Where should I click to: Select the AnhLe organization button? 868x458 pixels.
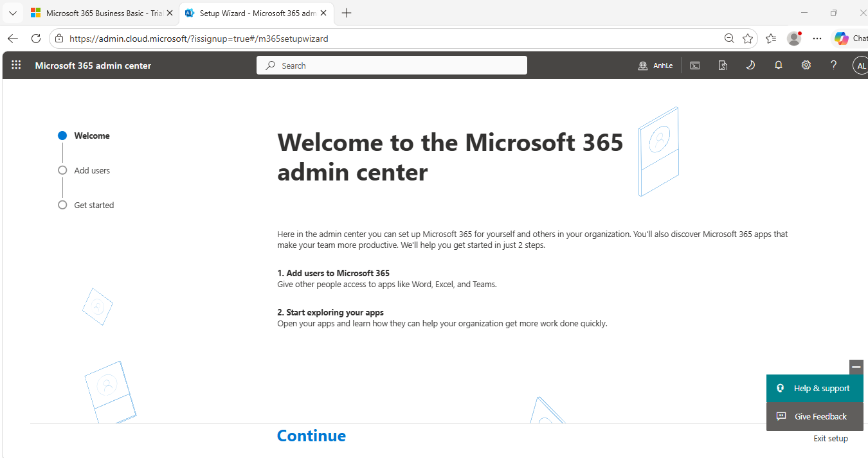click(655, 66)
